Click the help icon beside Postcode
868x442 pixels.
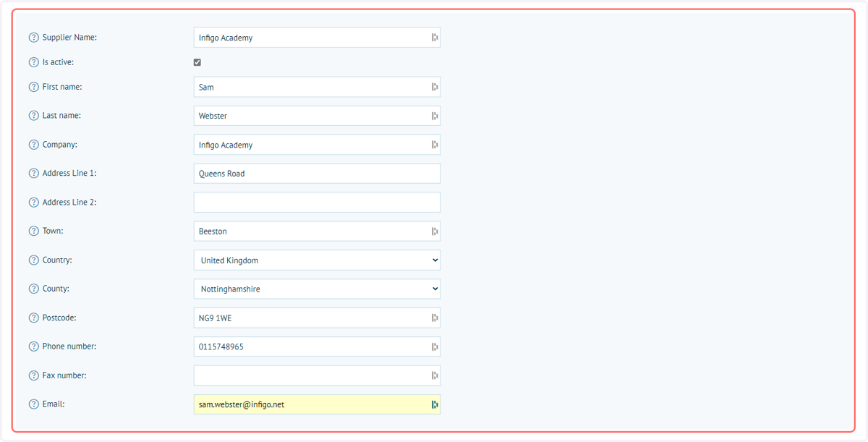33,318
